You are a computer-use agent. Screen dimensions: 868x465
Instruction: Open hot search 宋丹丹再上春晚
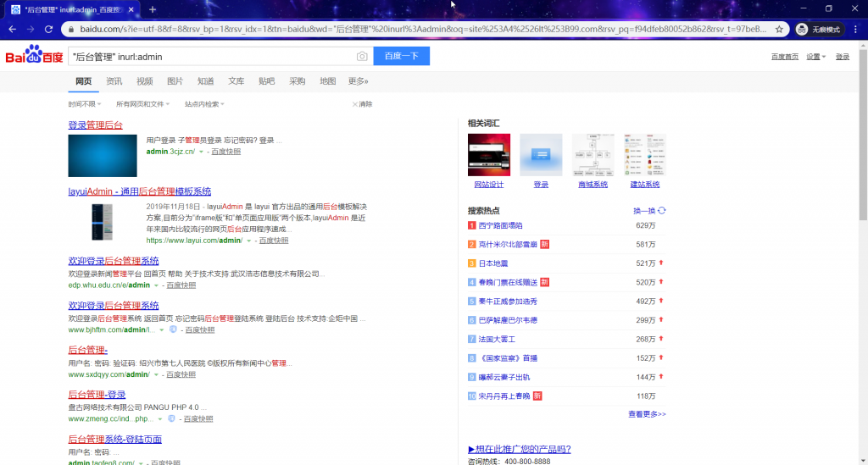point(504,396)
